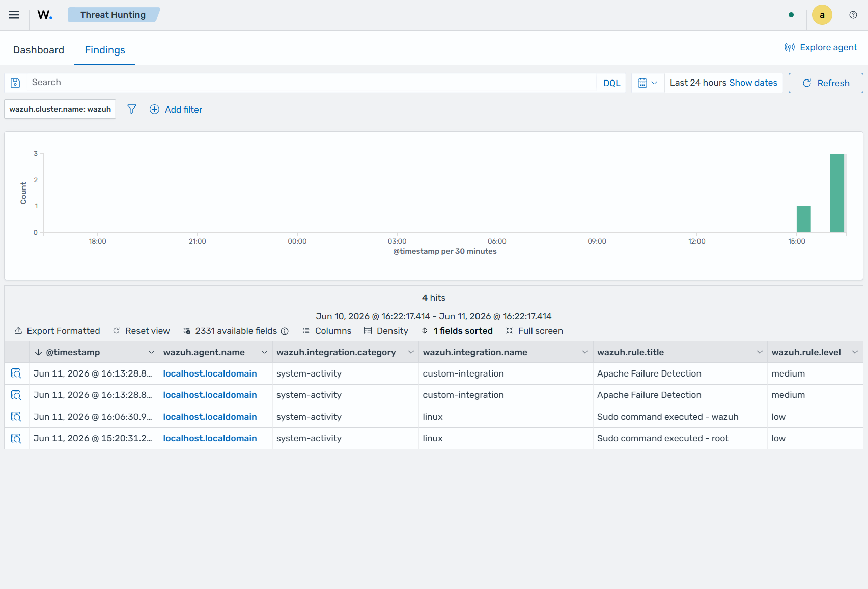Open the hamburger navigation menu
Viewport: 868px width, 589px height.
coord(14,15)
